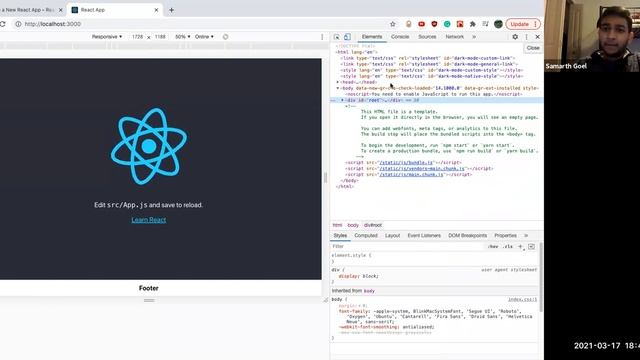The width and height of the screenshot is (640, 360).
Task: View site info icon beside the URL
Action: (18, 24)
